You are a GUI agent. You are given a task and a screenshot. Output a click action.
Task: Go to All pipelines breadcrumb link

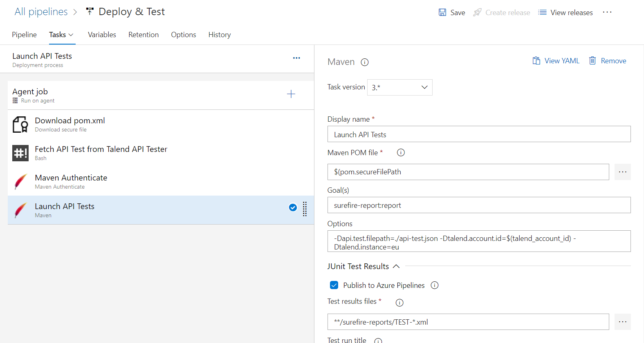[41, 12]
